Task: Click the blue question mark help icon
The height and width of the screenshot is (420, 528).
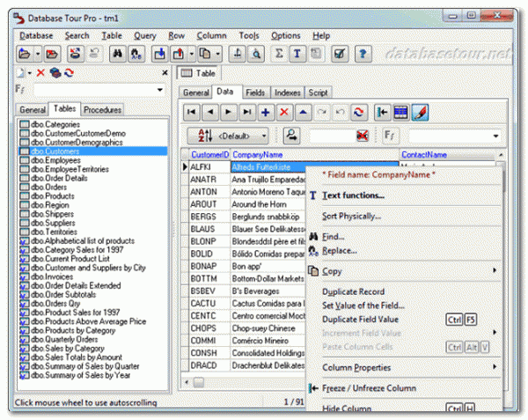Action: [x=363, y=54]
